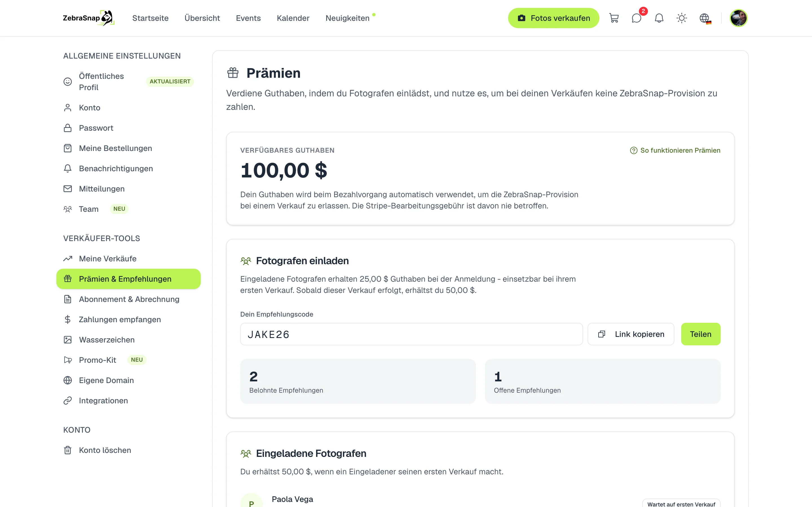
Task: Open chat messages with two unread
Action: coord(637,18)
